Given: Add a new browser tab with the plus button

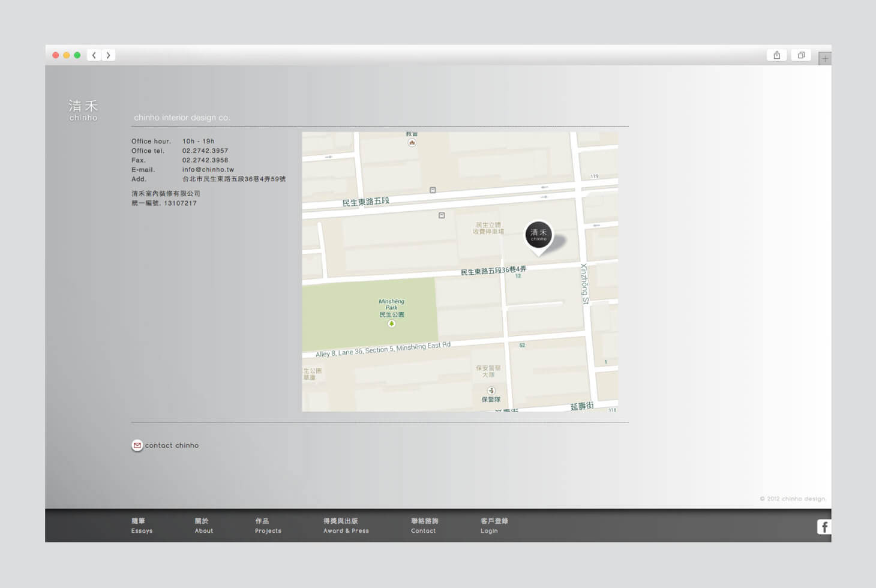Looking at the screenshot, I should point(825,59).
